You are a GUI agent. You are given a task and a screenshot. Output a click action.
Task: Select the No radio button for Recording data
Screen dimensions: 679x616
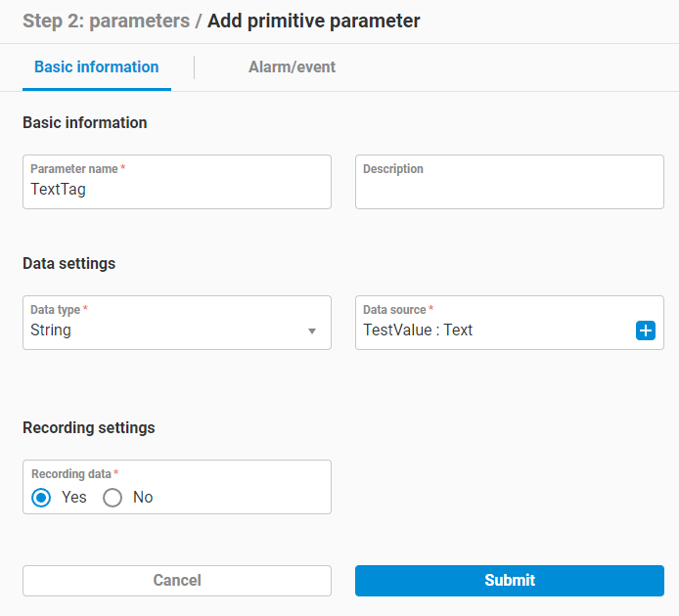113,498
